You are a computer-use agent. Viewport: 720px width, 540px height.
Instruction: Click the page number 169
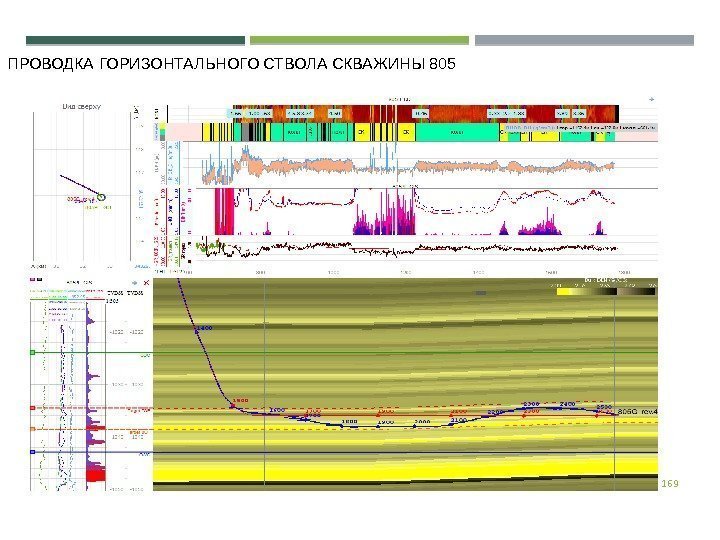670,484
